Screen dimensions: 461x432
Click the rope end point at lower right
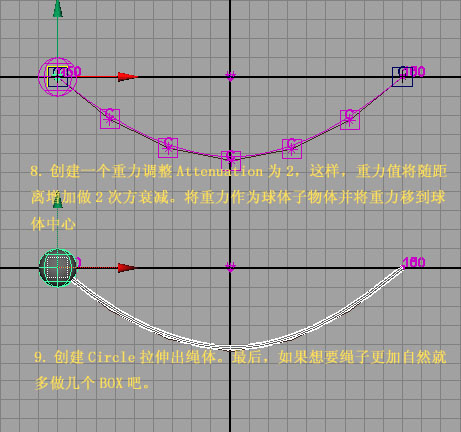[x=402, y=267]
